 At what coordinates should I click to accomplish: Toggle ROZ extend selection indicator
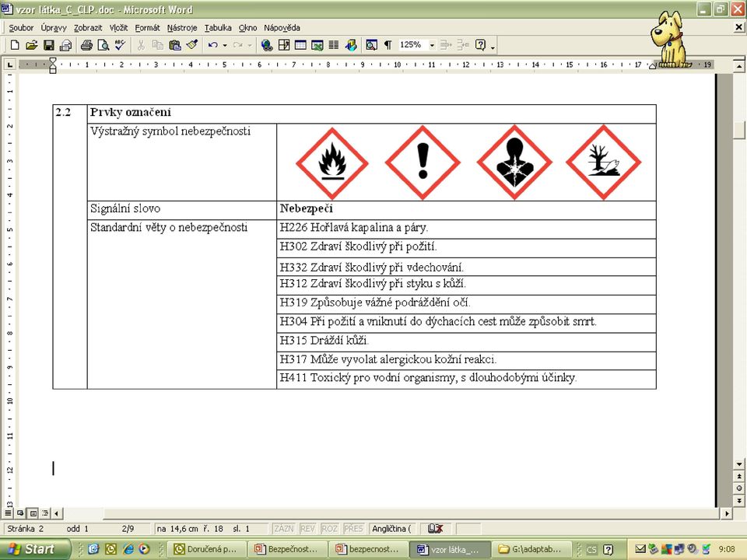point(329,529)
